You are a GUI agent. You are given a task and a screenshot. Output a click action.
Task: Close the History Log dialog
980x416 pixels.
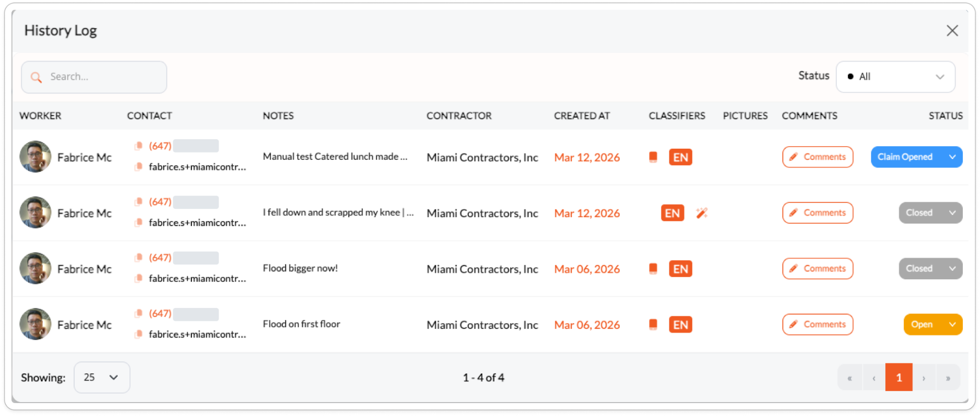click(x=952, y=31)
